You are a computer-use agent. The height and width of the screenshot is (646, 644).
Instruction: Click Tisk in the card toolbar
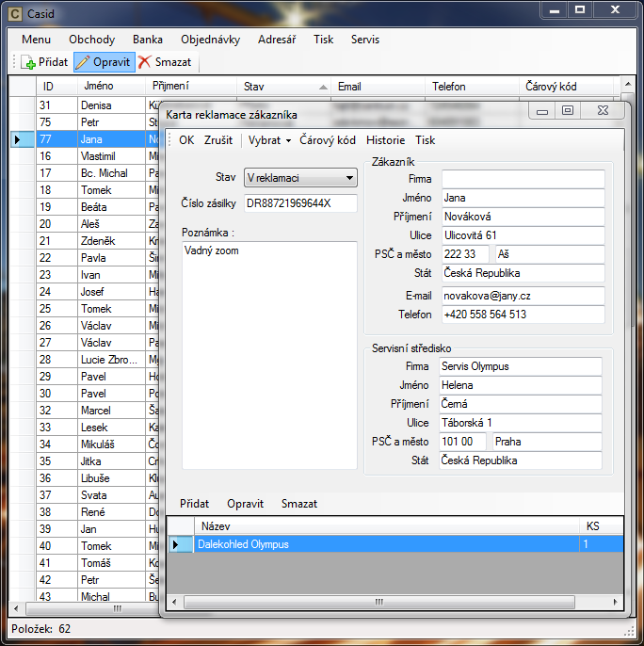pos(426,140)
